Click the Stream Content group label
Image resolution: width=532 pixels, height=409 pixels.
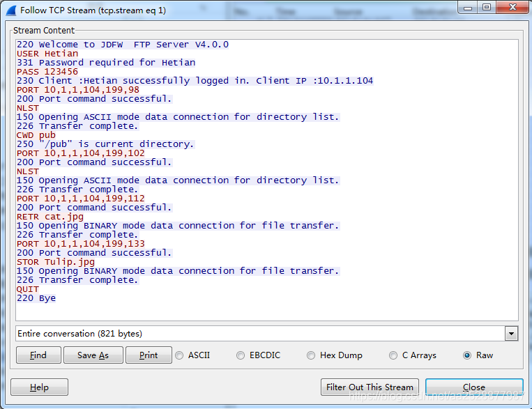coord(44,31)
